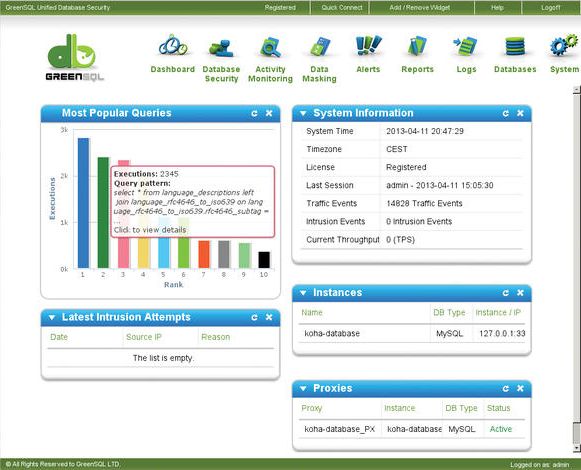Click Timezone value CEST
Image resolution: width=581 pixels, height=470 pixels.
click(x=396, y=149)
